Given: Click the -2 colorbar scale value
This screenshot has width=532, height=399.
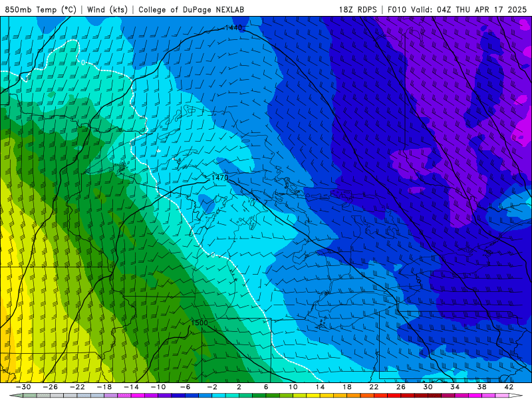Looking at the screenshot, I should coord(212,387).
